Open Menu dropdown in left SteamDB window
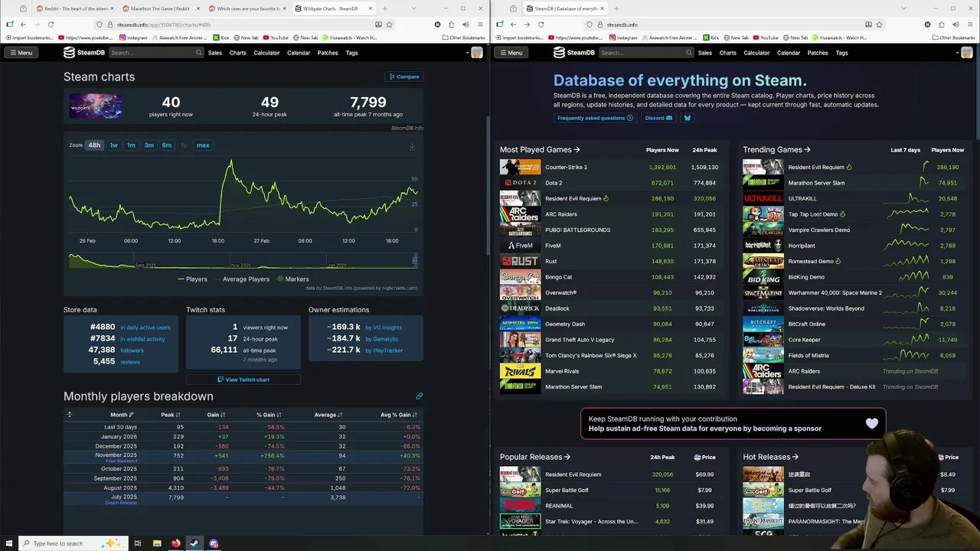This screenshot has width=980, height=551. pyautogui.click(x=21, y=53)
